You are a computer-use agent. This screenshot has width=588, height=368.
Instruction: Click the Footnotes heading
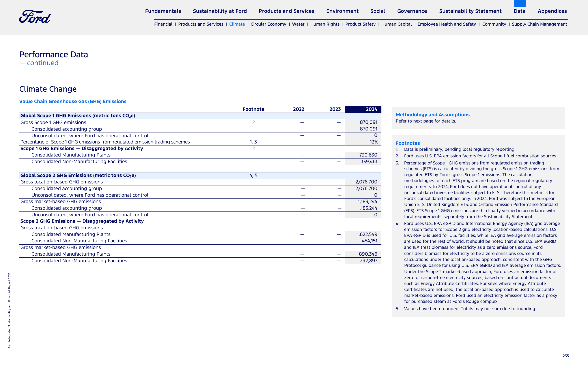click(x=408, y=143)
